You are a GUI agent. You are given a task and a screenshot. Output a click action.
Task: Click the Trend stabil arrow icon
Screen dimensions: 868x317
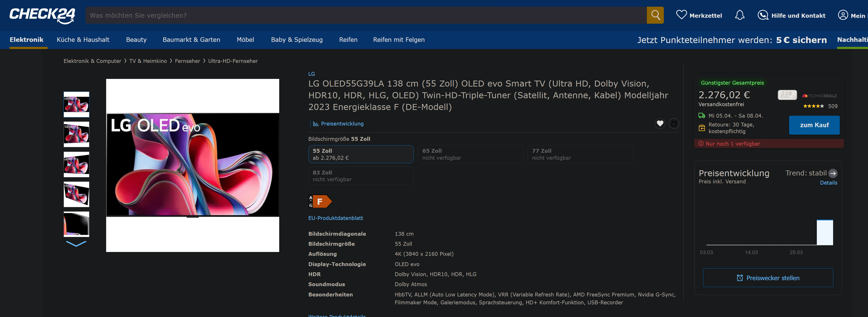point(833,173)
